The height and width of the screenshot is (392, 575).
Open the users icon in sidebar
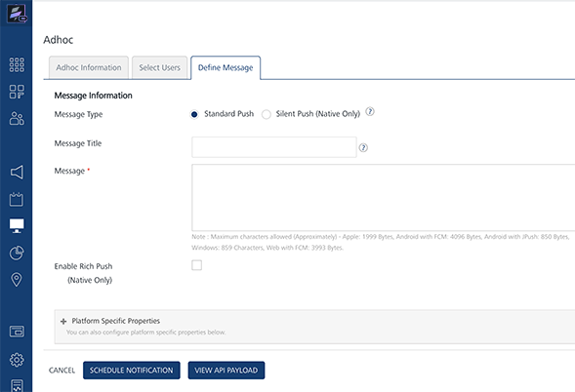click(x=17, y=118)
